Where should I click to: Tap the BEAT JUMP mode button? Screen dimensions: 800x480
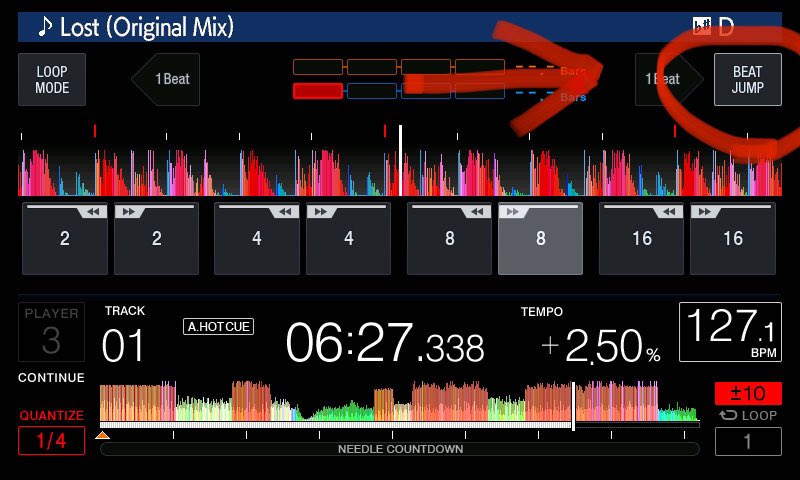[747, 80]
